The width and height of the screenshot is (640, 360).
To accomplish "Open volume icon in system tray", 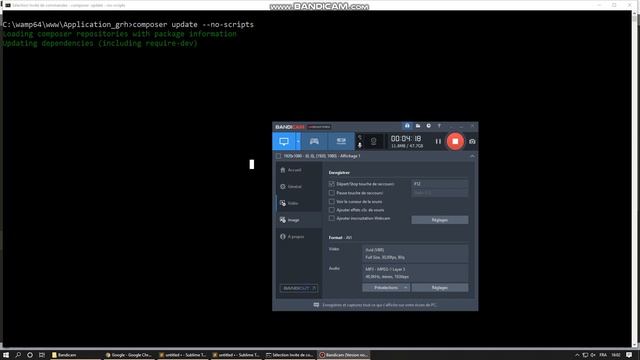I will [x=593, y=355].
